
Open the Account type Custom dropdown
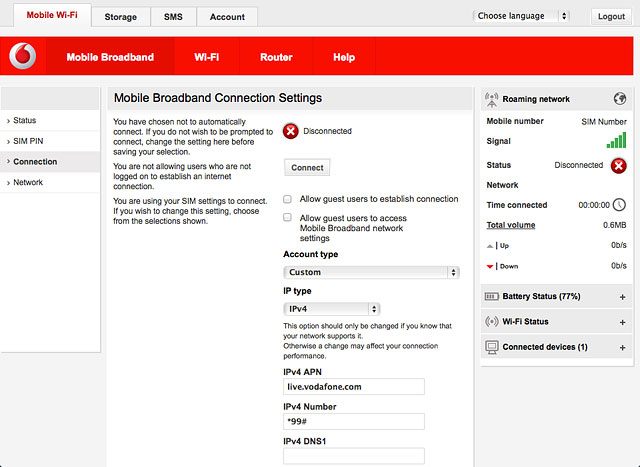tap(371, 272)
